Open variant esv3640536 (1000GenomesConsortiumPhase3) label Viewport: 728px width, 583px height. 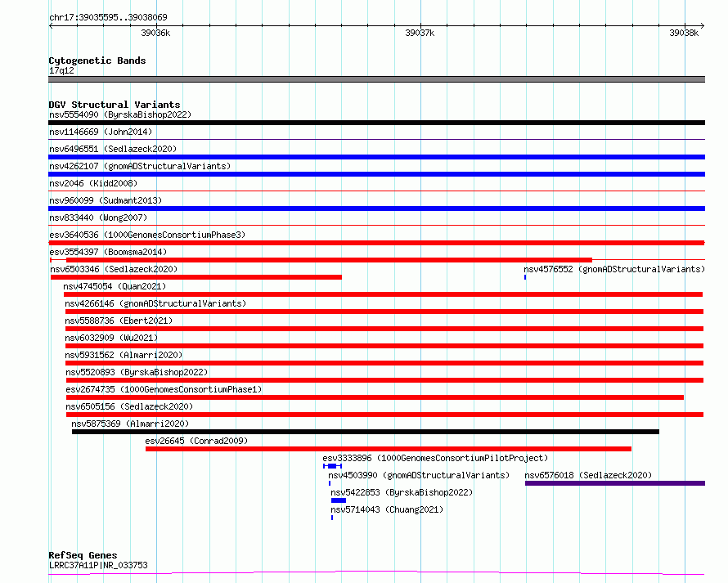(147, 235)
